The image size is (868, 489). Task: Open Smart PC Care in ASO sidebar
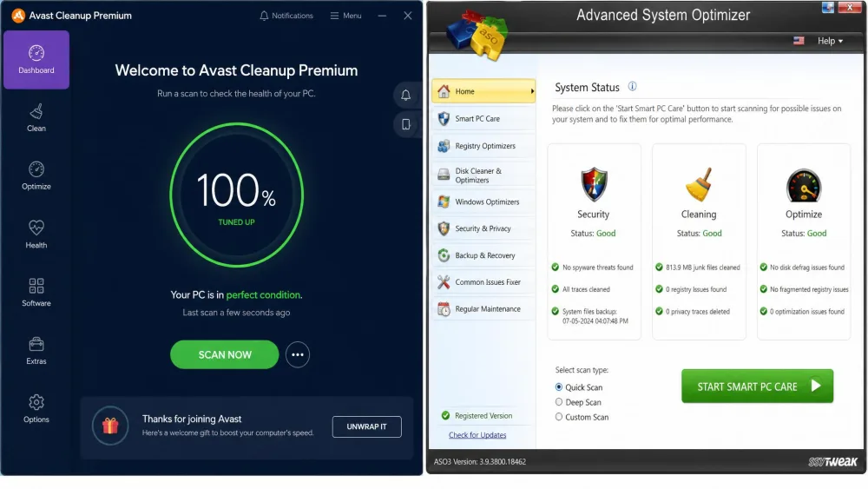(x=483, y=118)
